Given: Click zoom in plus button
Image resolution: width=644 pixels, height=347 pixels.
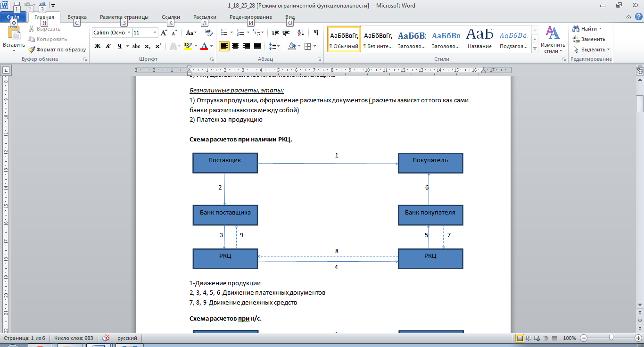Looking at the screenshot, I should [638, 338].
